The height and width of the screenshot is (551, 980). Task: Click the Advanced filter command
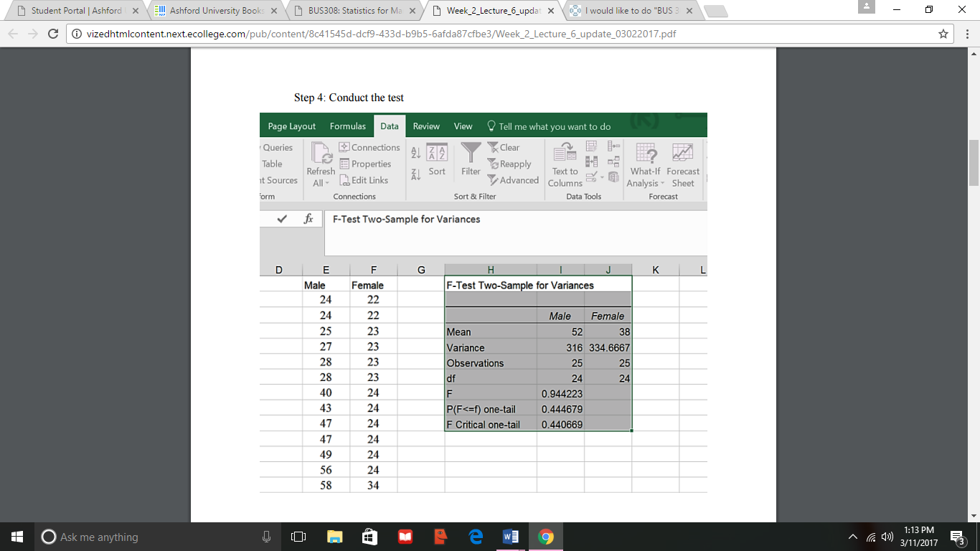click(x=514, y=180)
